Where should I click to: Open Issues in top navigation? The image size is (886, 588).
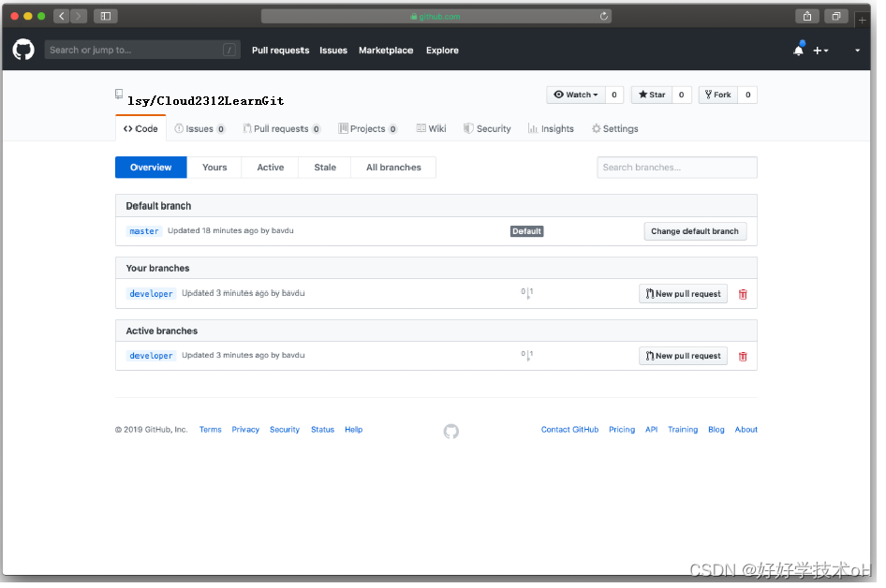[333, 51]
